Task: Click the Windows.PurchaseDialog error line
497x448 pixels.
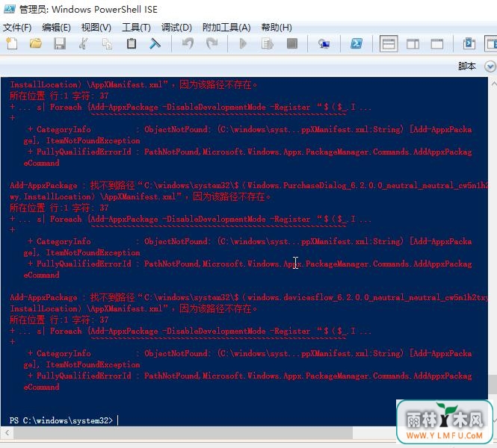Action: click(248, 185)
